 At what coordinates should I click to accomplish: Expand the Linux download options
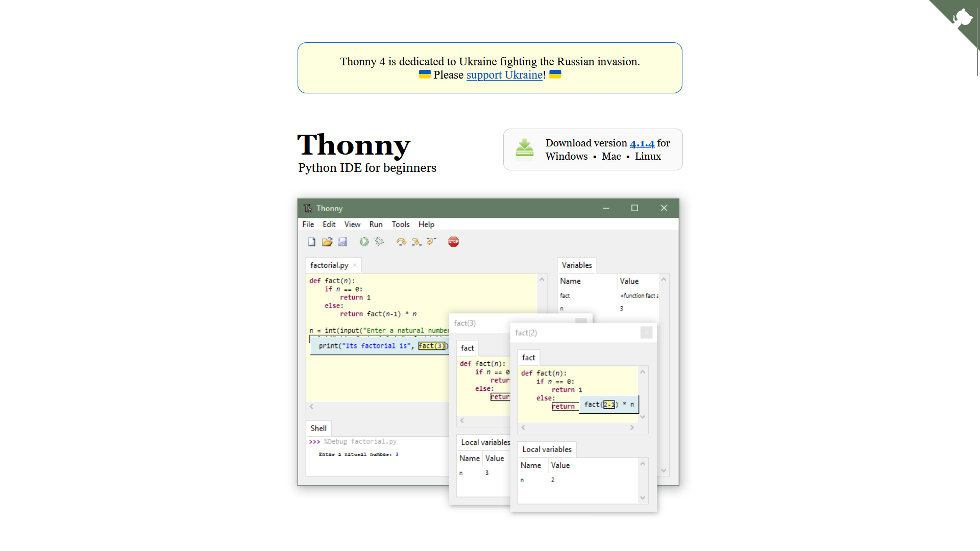click(648, 157)
